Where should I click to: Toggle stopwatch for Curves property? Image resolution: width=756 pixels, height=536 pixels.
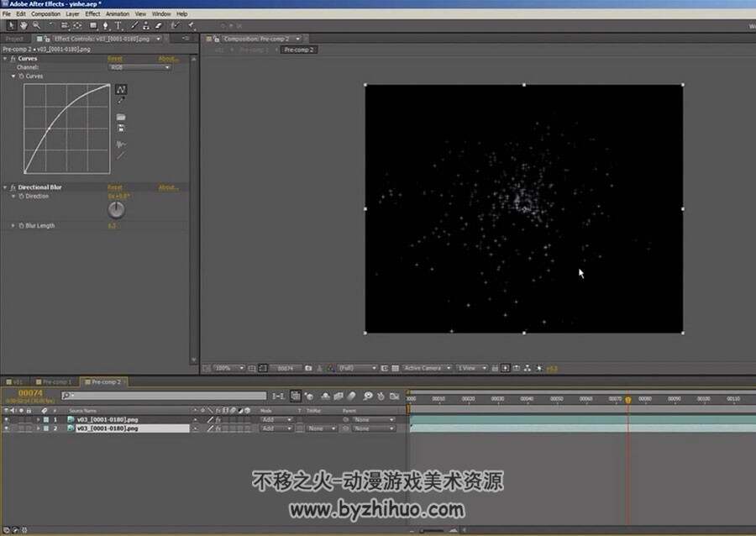click(21, 76)
